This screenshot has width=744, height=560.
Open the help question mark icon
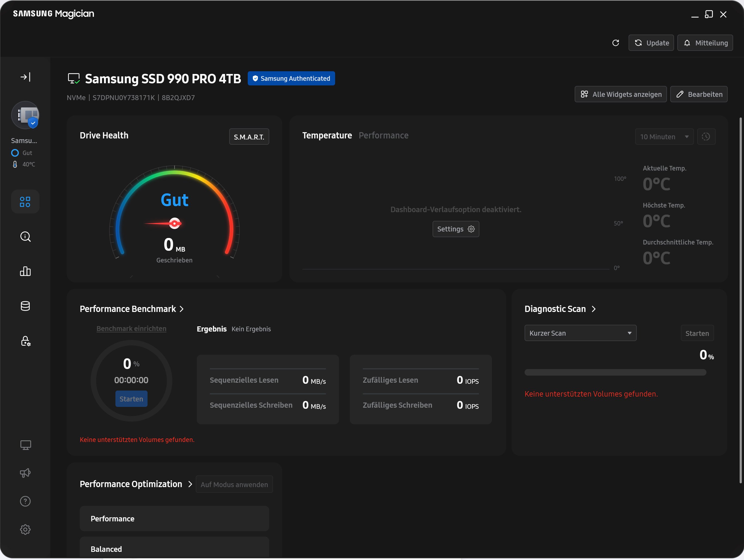[x=25, y=501]
